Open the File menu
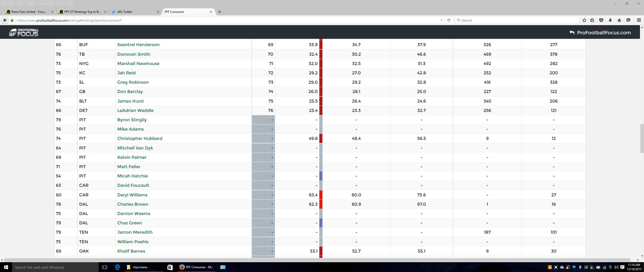The width and height of the screenshot is (644, 272). click(x=4, y=3)
